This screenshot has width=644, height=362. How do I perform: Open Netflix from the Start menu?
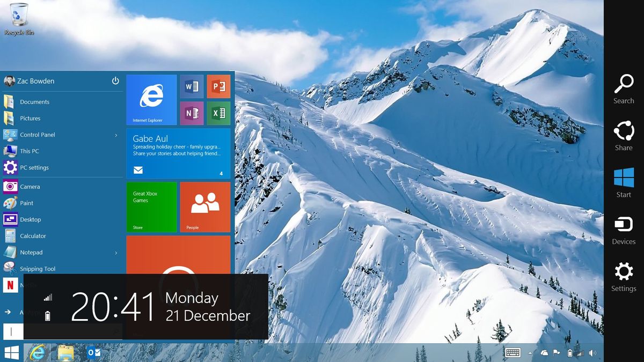[x=31, y=285]
